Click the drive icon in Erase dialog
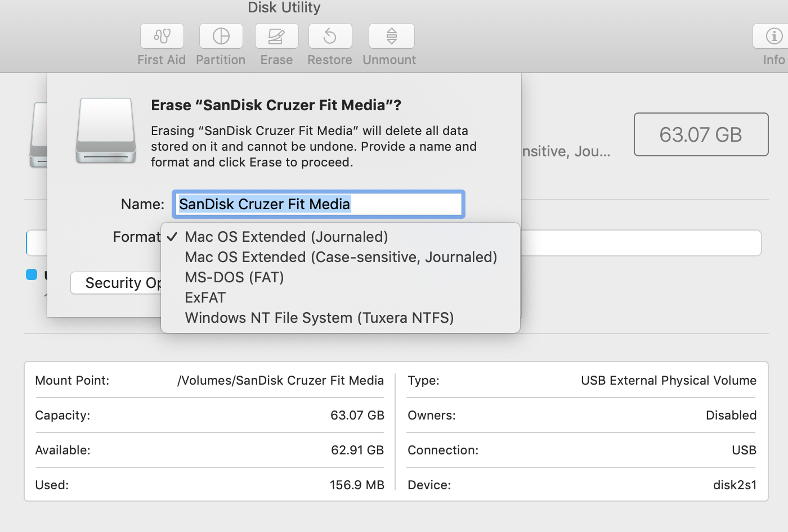The height and width of the screenshot is (532, 788). tap(106, 130)
